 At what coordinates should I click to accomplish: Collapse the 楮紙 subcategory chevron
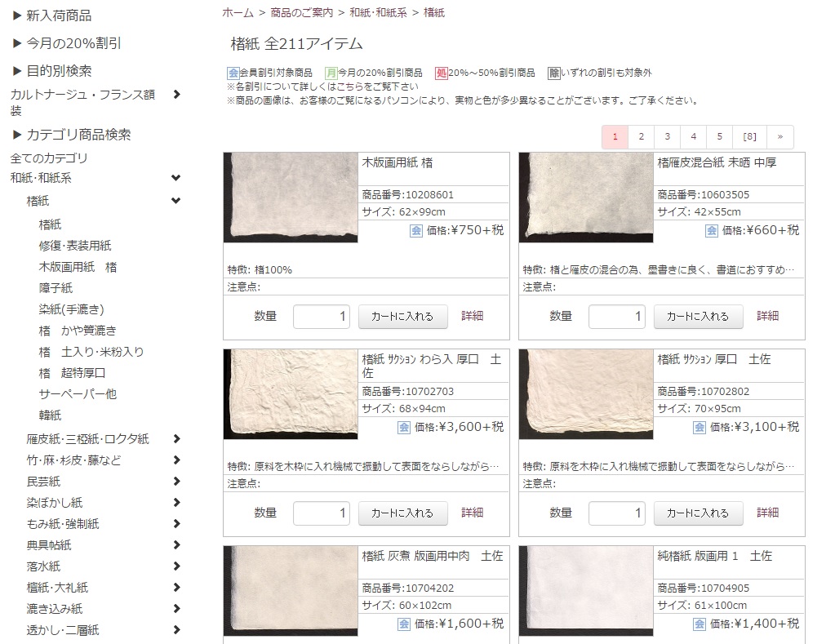click(x=175, y=201)
